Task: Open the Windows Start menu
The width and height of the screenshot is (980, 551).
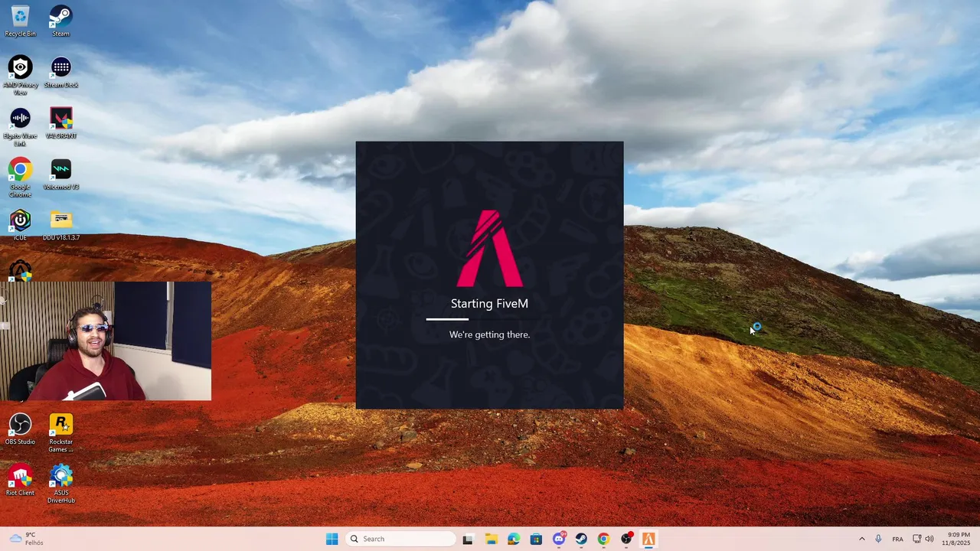Action: (x=332, y=539)
